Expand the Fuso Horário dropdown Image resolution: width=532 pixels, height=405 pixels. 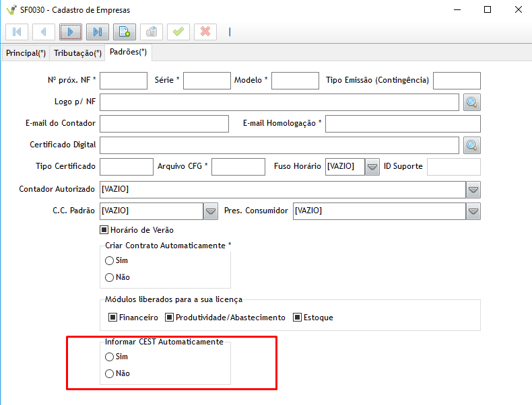[x=373, y=167]
